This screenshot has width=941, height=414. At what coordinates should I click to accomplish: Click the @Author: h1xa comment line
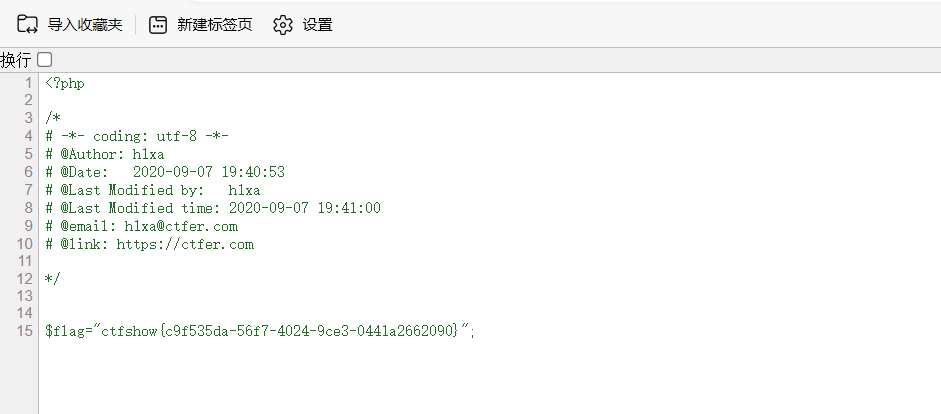104,154
